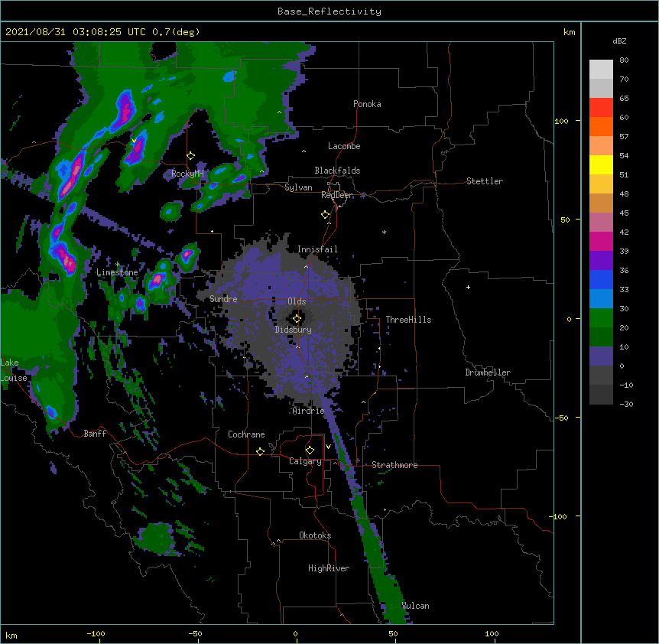Click the dBZ legend heading

point(619,41)
